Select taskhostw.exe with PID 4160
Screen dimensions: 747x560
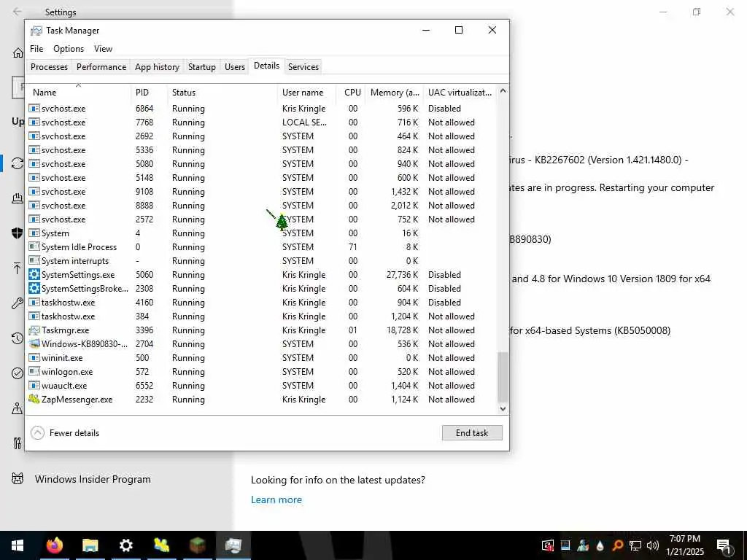(262, 303)
